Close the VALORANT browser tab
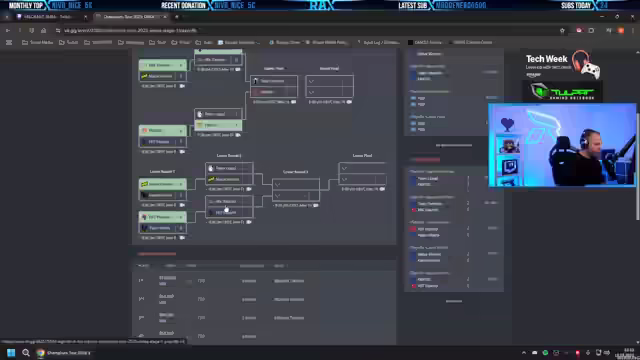The height and width of the screenshot is (360, 640). [x=85, y=17]
